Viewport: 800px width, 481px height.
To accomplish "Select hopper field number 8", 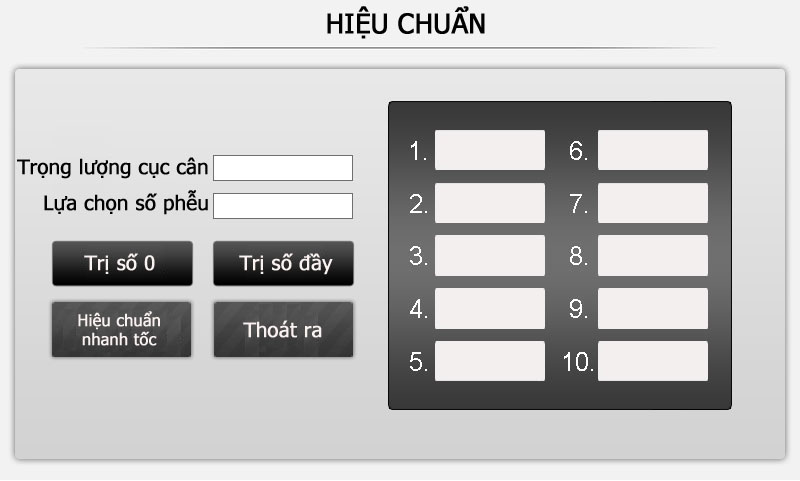I will [x=653, y=256].
